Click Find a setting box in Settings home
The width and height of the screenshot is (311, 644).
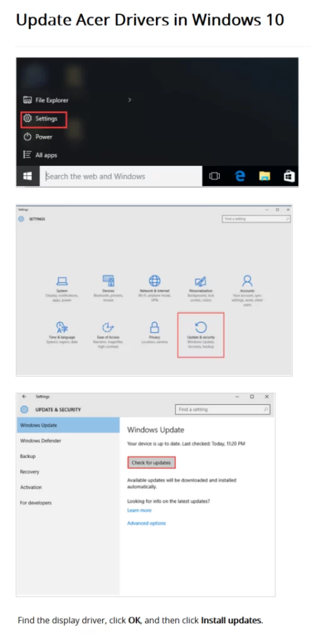256,219
